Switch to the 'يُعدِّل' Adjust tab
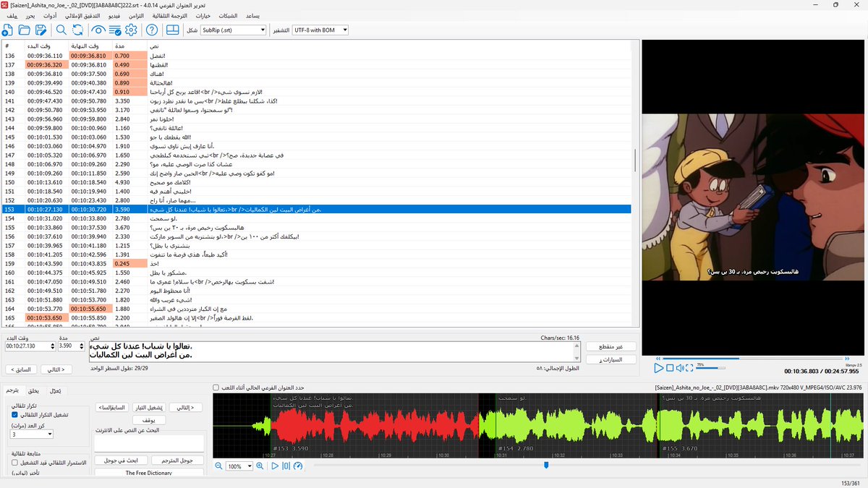The image size is (868, 488). [x=56, y=390]
